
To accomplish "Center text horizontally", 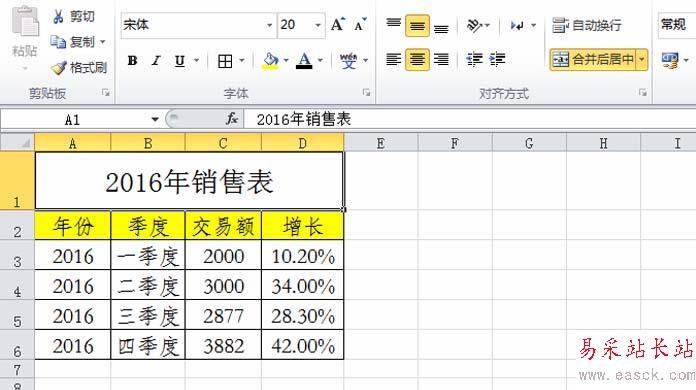I will (x=417, y=59).
